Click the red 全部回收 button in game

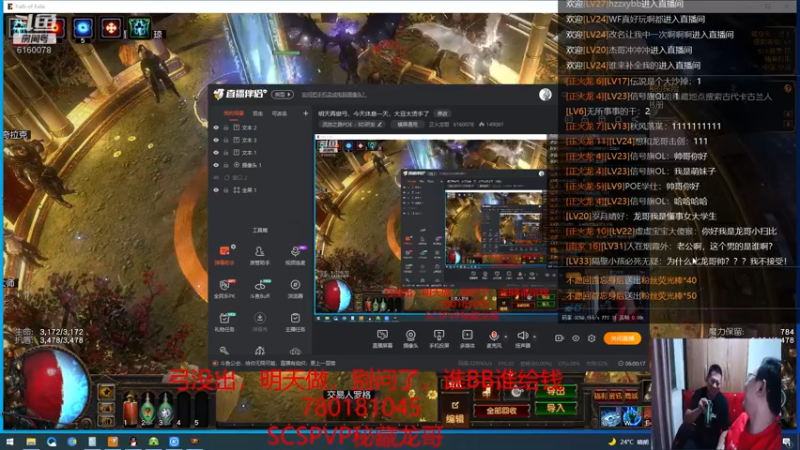(x=502, y=410)
